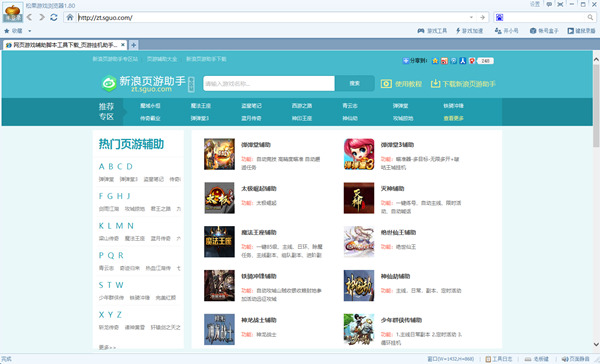Open a new tab with plus button

tap(133, 45)
